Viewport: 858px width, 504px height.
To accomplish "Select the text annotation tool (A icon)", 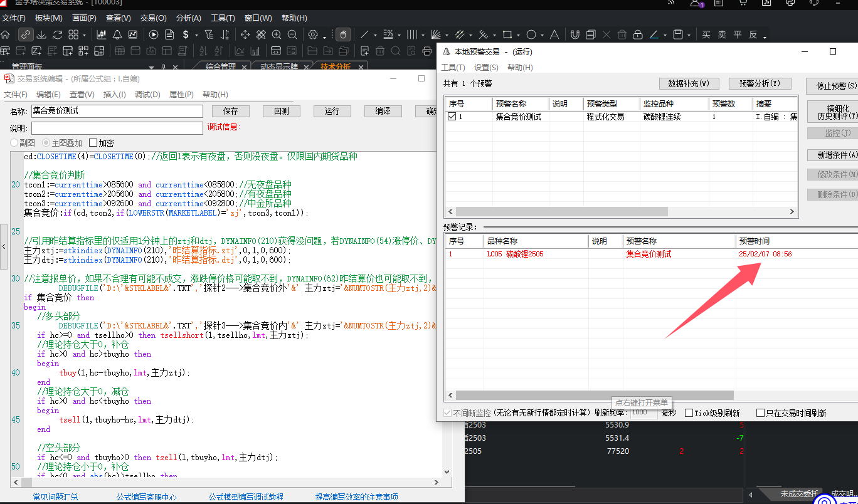I will 554,34.
